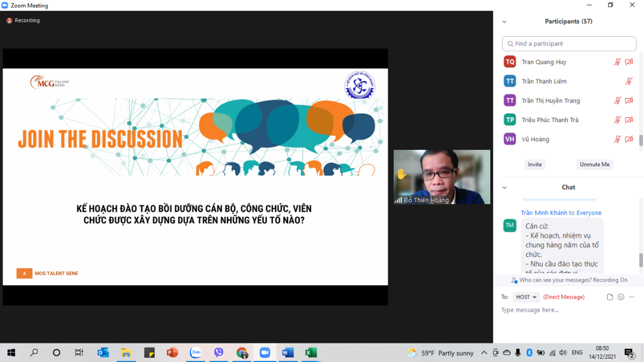Click the taskbar clock showing 08:50
Image resolution: width=644 pixels, height=362 pixels.
[602, 352]
